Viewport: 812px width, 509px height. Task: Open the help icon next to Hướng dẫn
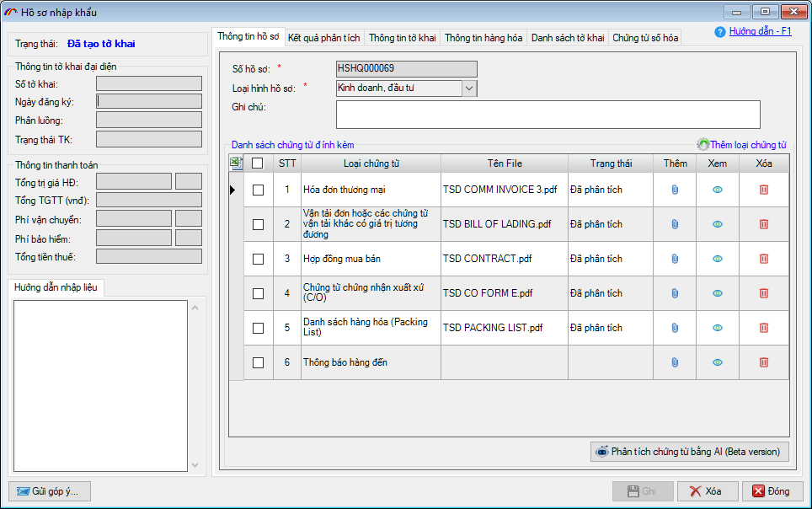(x=720, y=32)
